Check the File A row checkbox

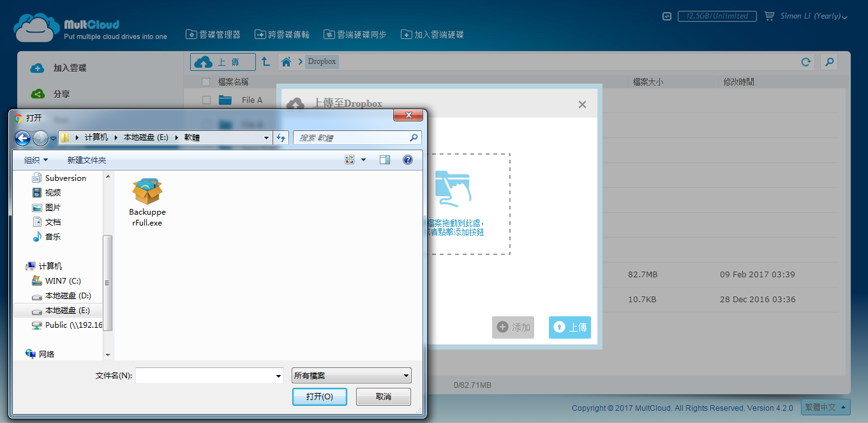pyautogui.click(x=206, y=100)
